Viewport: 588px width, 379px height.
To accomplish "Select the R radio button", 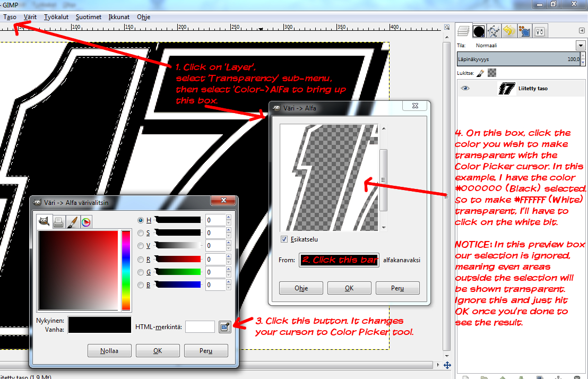I will (141, 259).
